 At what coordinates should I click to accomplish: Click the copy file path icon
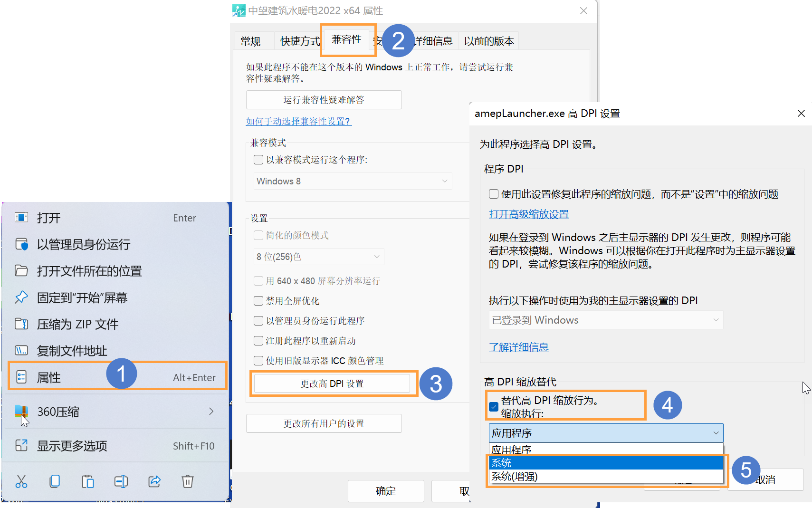(21, 351)
